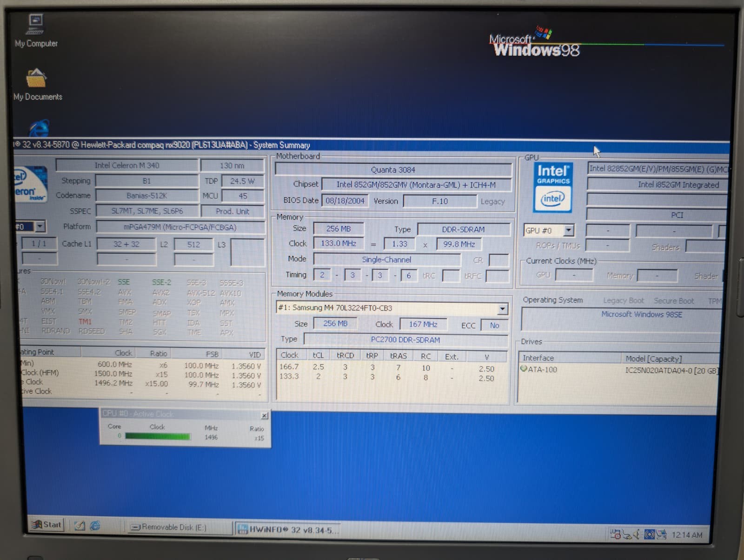
Task: Expand the GPU #0 selector dropdown
Action: (568, 230)
